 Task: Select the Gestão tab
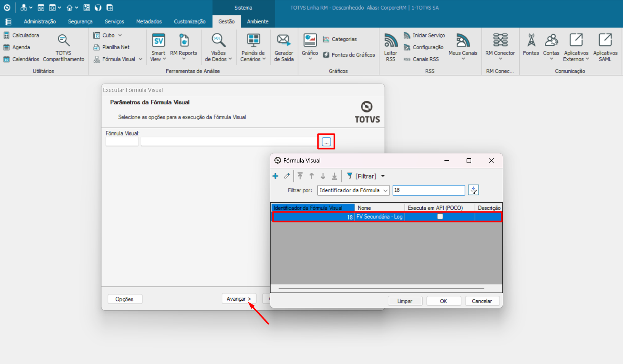click(x=227, y=22)
